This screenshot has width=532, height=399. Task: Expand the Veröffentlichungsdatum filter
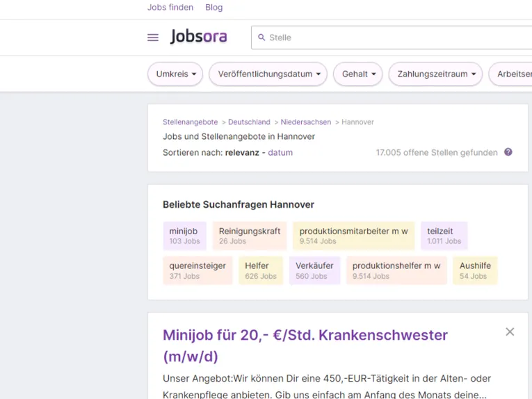[268, 74]
